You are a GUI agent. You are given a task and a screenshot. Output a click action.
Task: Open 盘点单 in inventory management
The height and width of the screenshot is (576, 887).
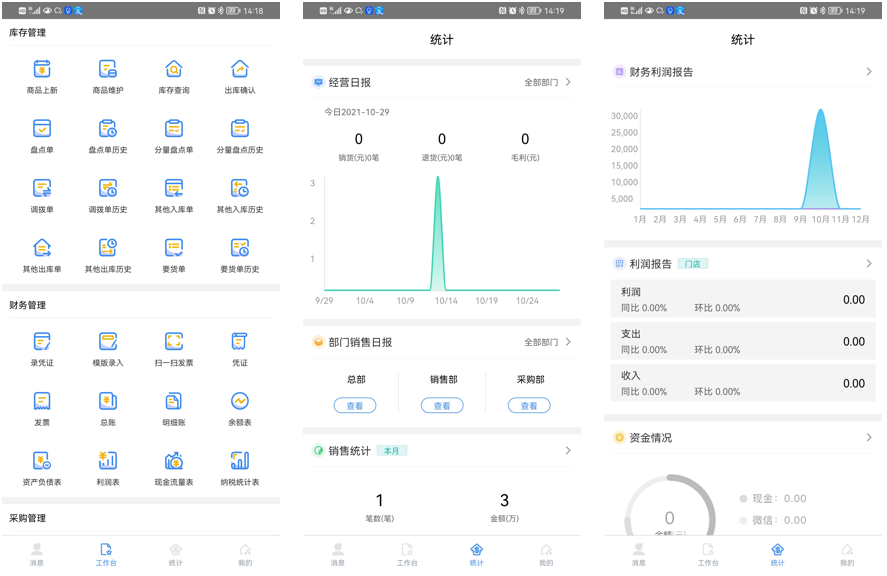(x=41, y=129)
